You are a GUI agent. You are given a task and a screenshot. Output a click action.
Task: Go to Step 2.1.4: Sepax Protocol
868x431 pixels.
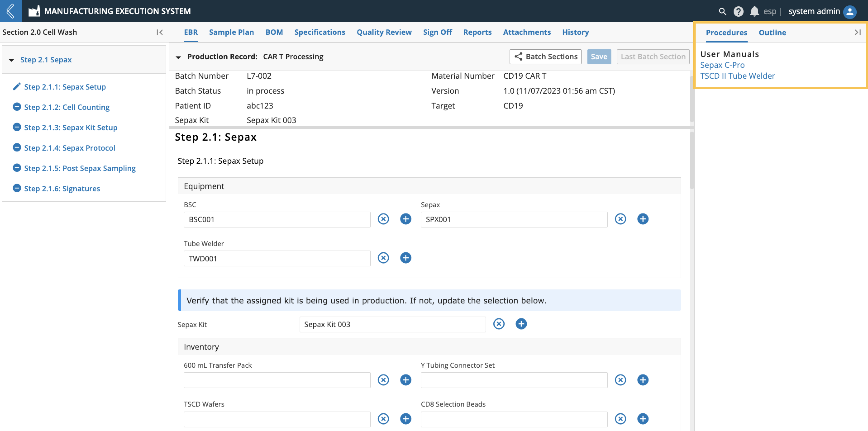click(70, 148)
